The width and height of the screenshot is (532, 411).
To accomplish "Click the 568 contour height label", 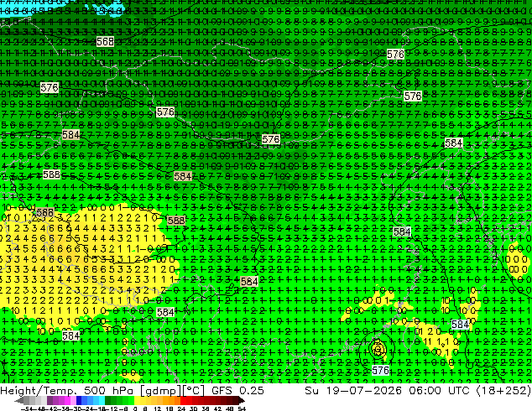I will (x=105, y=42).
